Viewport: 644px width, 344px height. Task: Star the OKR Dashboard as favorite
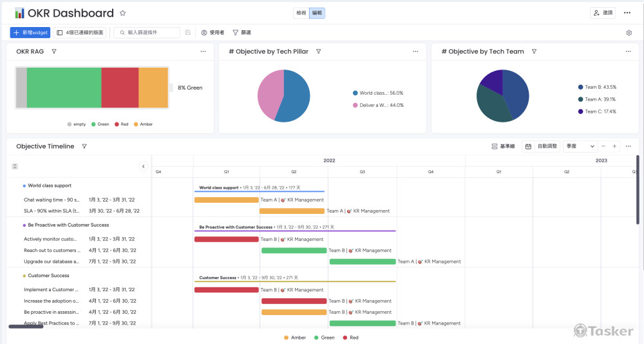point(123,13)
